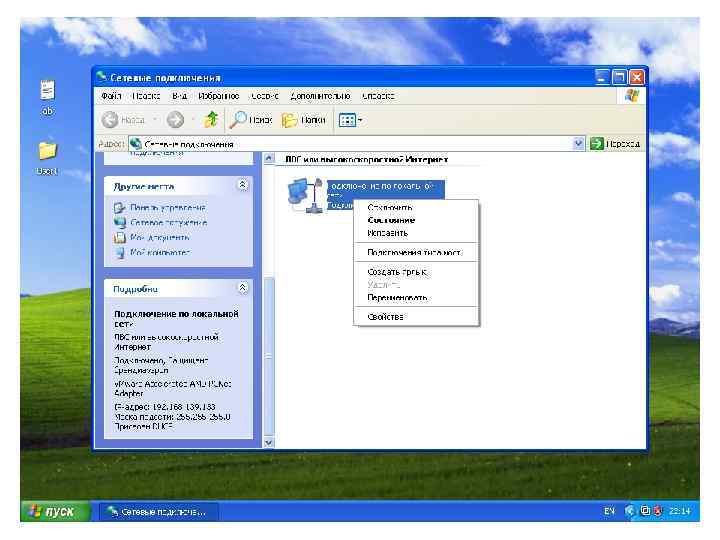This screenshot has width=720, height=540.
Task: Open the Дополнительно menu
Action: [x=320, y=96]
